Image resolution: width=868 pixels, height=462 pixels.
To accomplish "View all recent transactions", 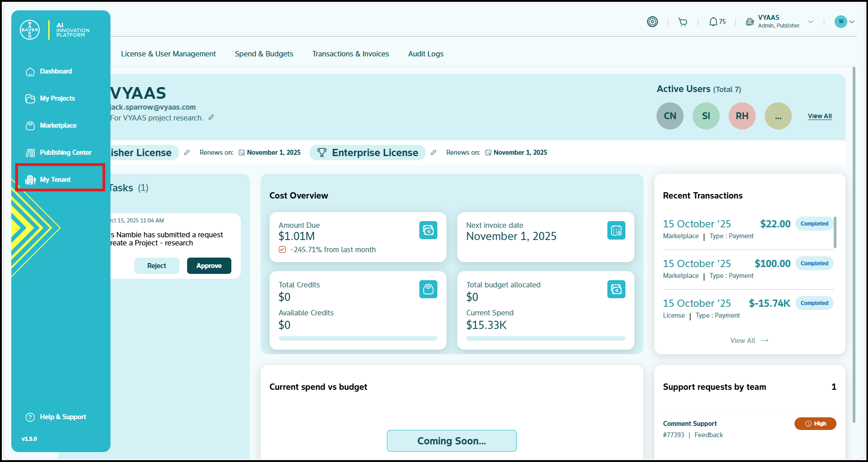I will (x=749, y=341).
